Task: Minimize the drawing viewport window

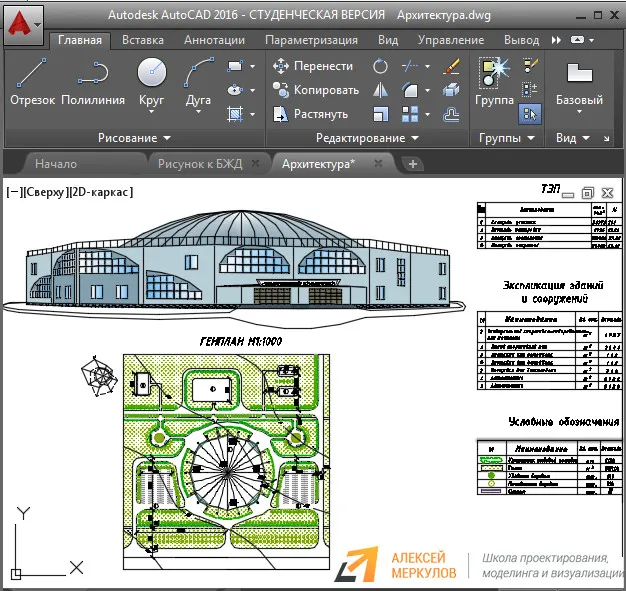Action: tap(568, 195)
